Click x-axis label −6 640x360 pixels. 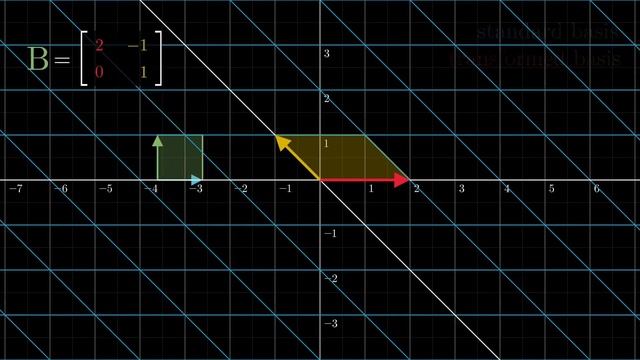point(61,189)
